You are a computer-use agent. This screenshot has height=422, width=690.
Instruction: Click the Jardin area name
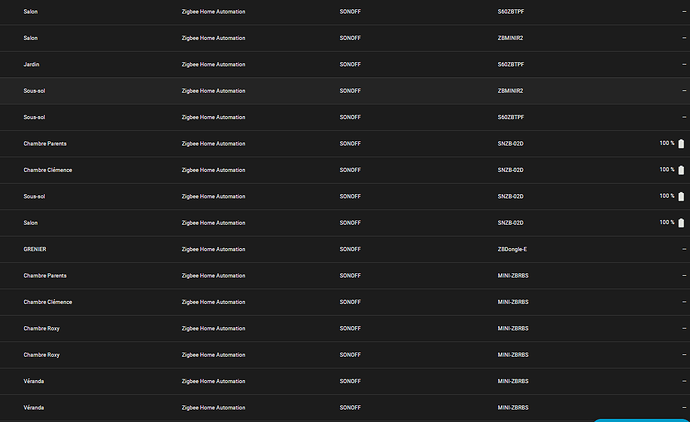click(32, 64)
